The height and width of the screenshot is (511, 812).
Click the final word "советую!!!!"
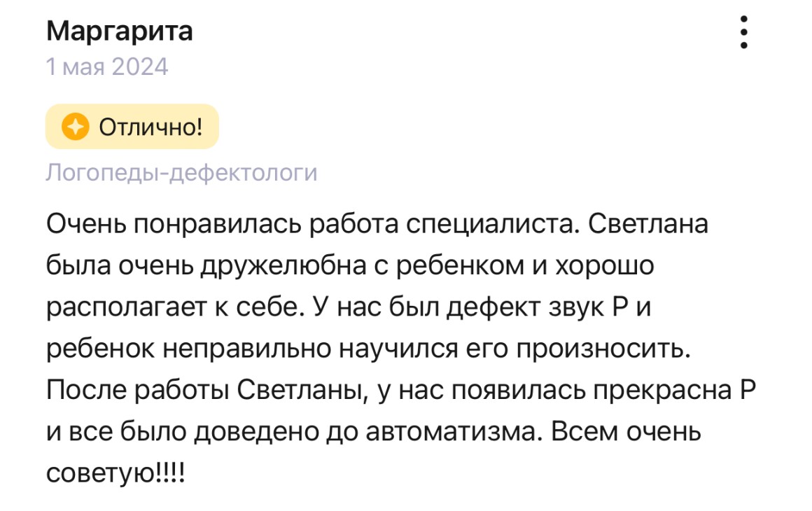[115, 471]
